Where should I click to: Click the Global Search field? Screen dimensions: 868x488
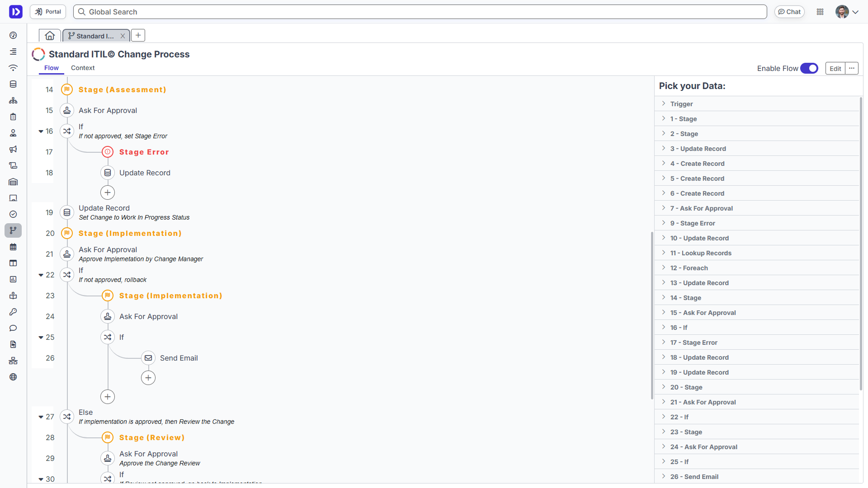coord(420,12)
